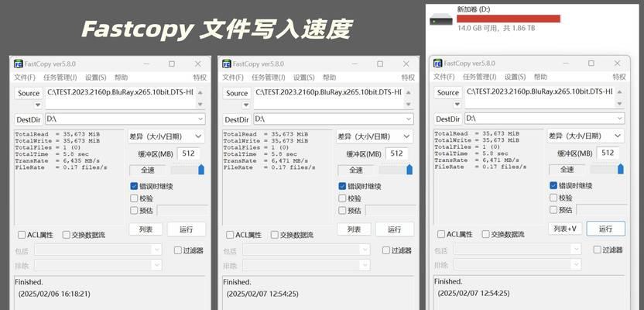644x310 pixels.
Task: Turn on 过滤器 filter in left window
Action: coord(177,250)
